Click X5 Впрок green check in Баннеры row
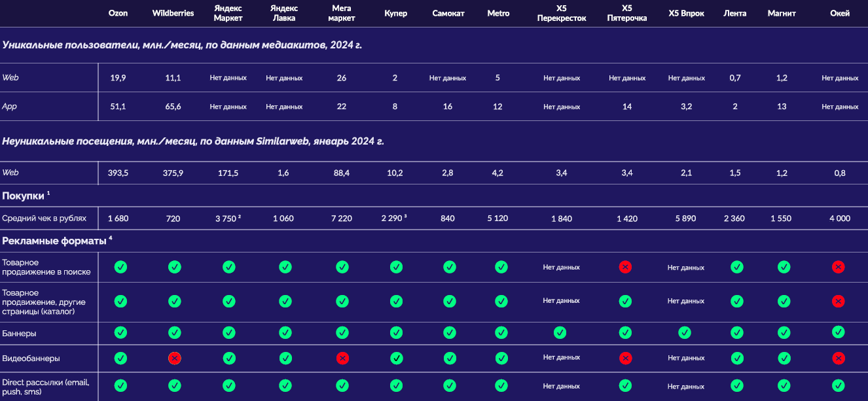Viewport: 868px width, 401px height. [685, 332]
